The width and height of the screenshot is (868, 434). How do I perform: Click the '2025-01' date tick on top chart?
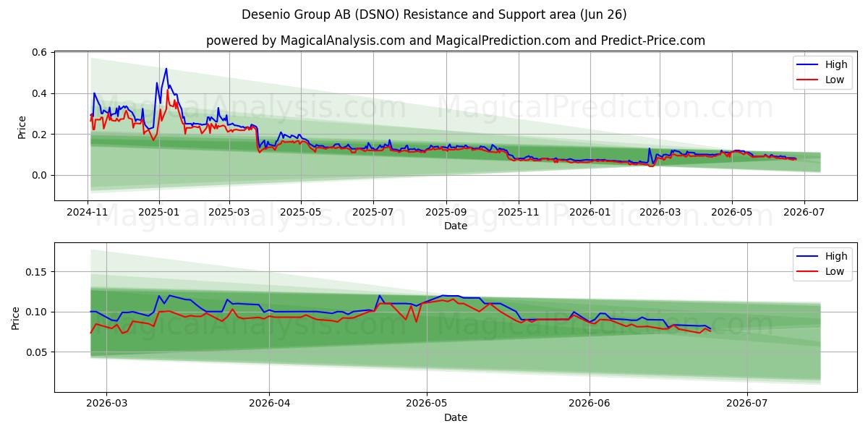click(159, 213)
